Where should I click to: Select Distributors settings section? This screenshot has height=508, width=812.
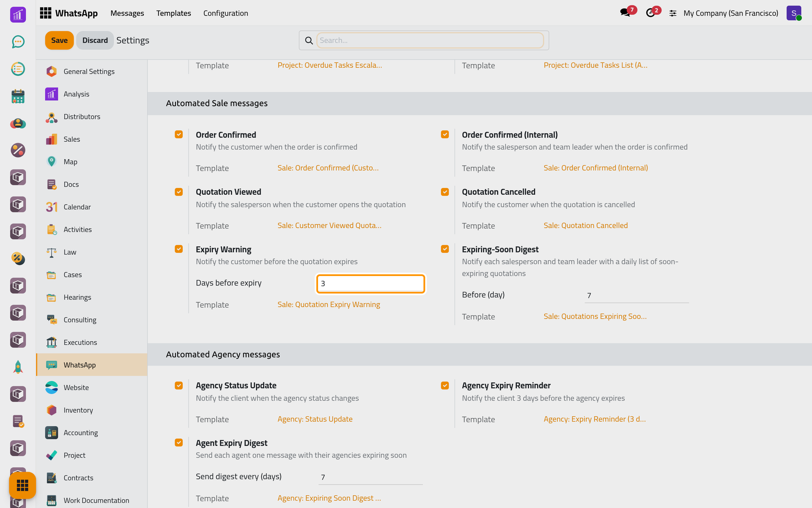click(91, 116)
